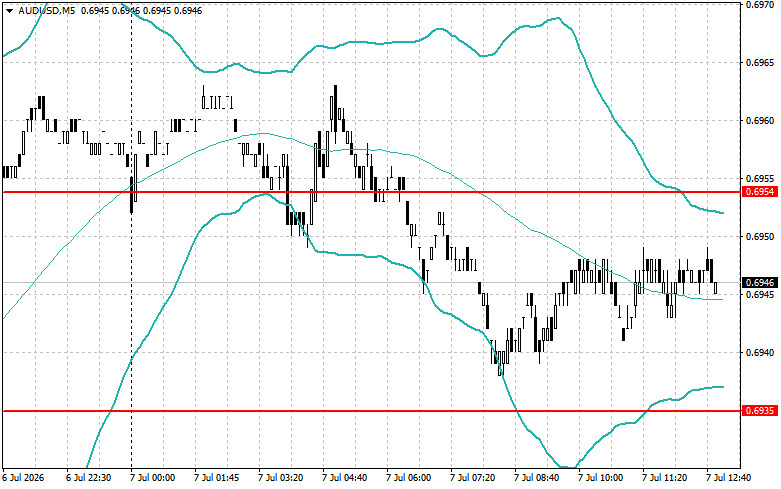
Task: Select the upper red horizontal line at 0.6954
Action: point(372,192)
